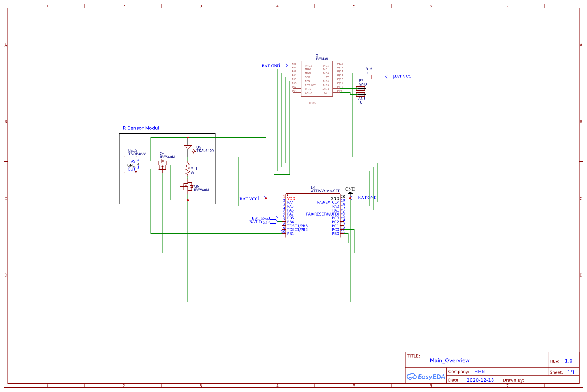Image resolution: width=587 pixels, height=392 pixels.
Task: Select resistor R14 with value 39
Action: 188,169
